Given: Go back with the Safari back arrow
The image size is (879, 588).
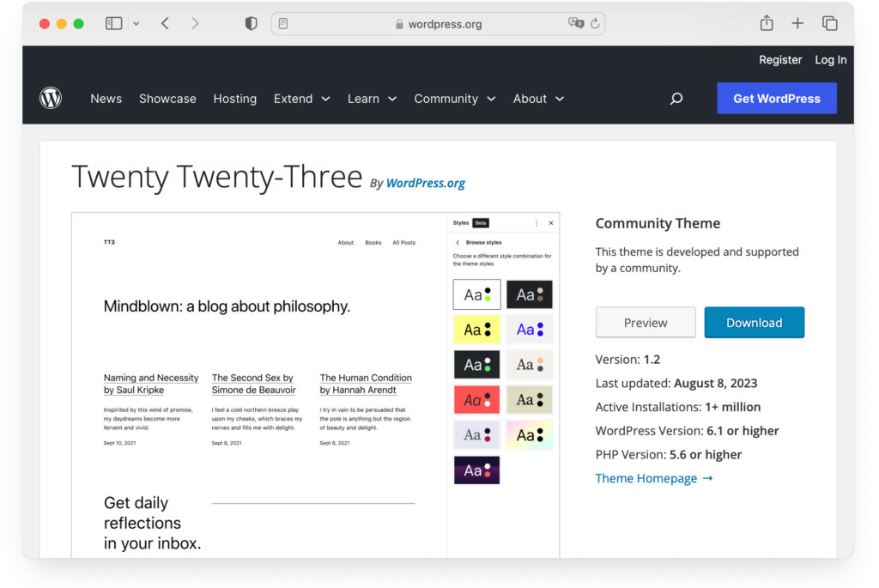Looking at the screenshot, I should coord(166,23).
